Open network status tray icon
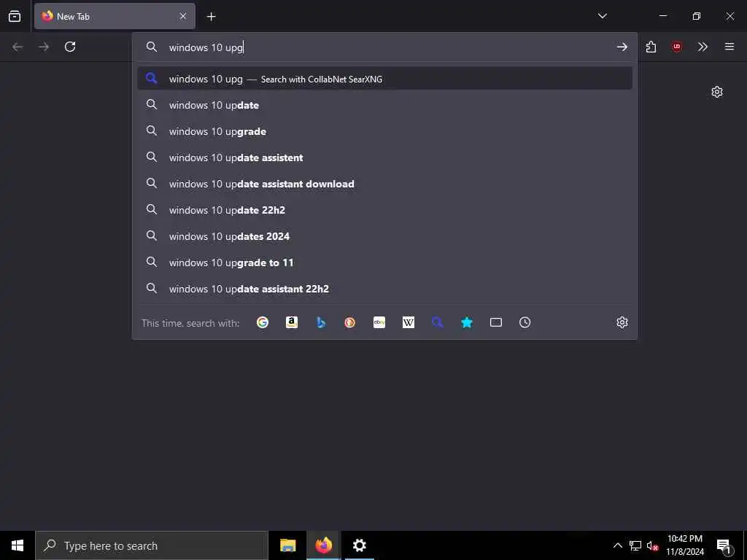This screenshot has height=560, width=747. [635, 545]
